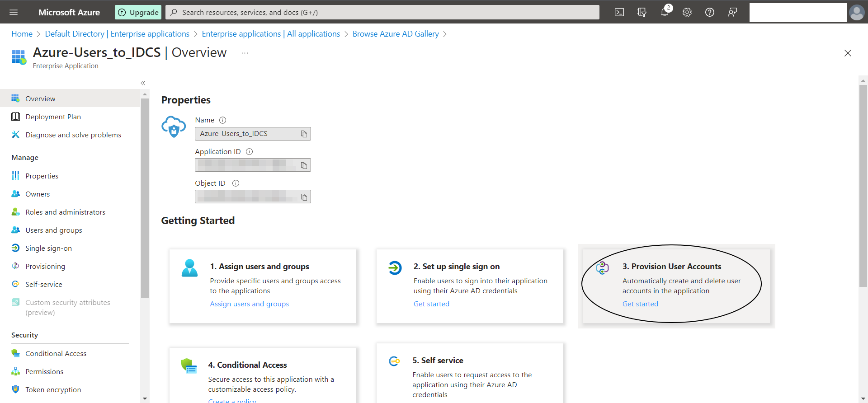Click the side menu scrollbar thumb
This screenshot has height=403, width=868.
pyautogui.click(x=145, y=198)
